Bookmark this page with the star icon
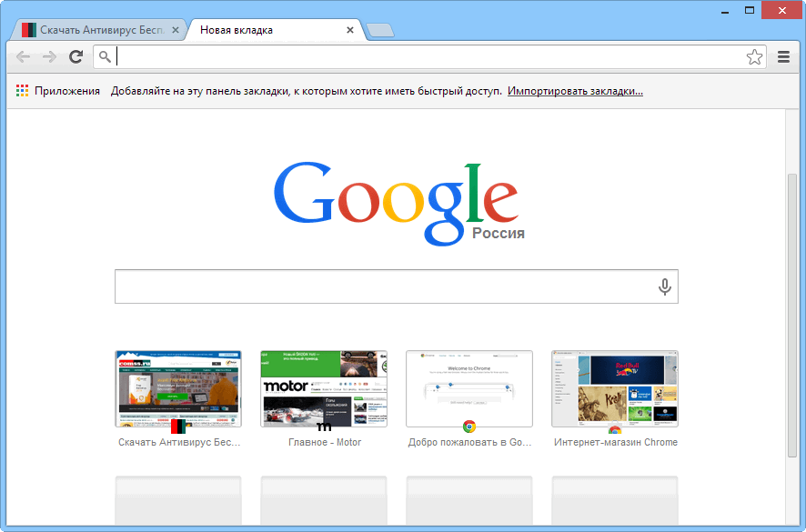 tap(754, 56)
